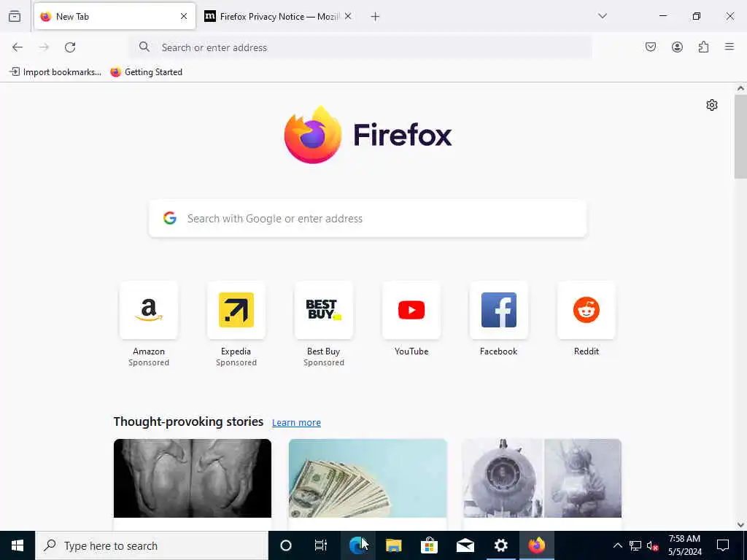Click the Firefox logo on new tab
The width and height of the screenshot is (747, 560).
tap(368, 135)
